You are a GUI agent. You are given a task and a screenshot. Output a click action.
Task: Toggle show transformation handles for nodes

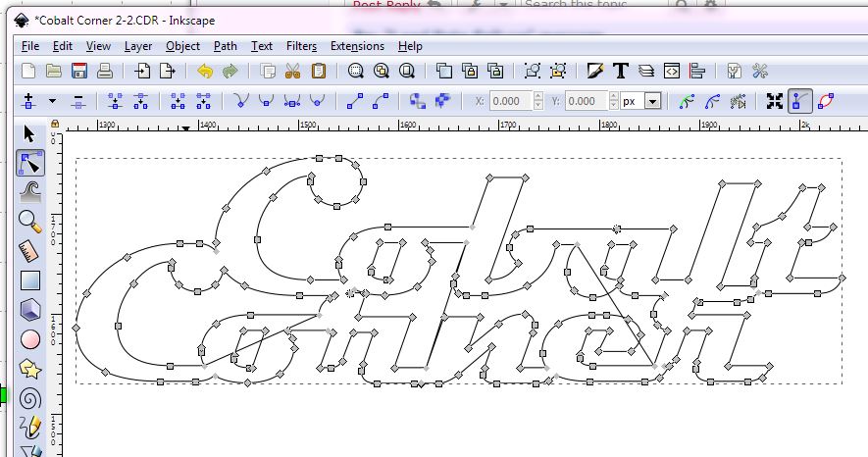[x=774, y=101]
